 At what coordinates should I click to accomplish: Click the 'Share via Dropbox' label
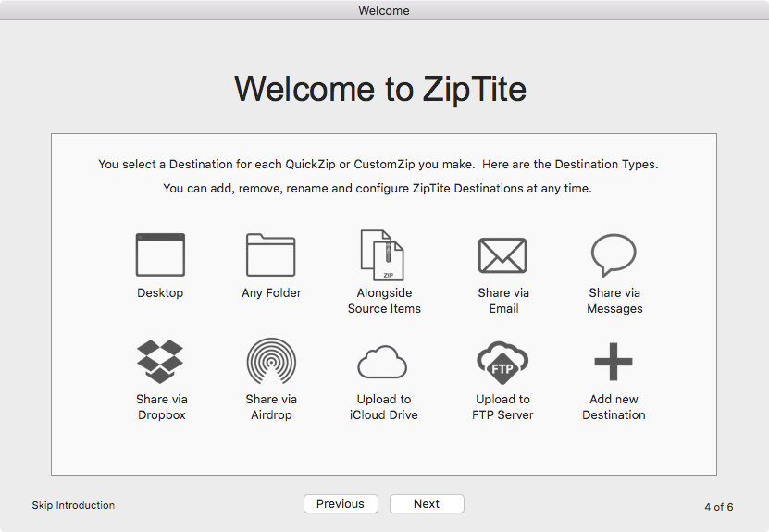pyautogui.click(x=162, y=407)
